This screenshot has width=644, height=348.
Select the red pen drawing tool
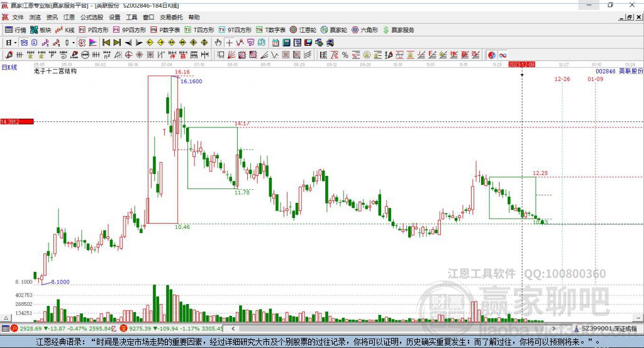pos(9,55)
